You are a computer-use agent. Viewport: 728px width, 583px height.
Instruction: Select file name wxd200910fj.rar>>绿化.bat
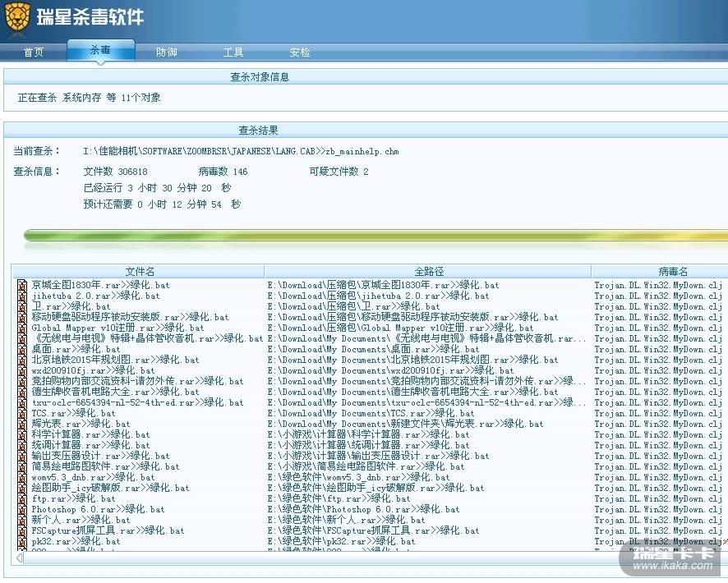[x=93, y=370]
